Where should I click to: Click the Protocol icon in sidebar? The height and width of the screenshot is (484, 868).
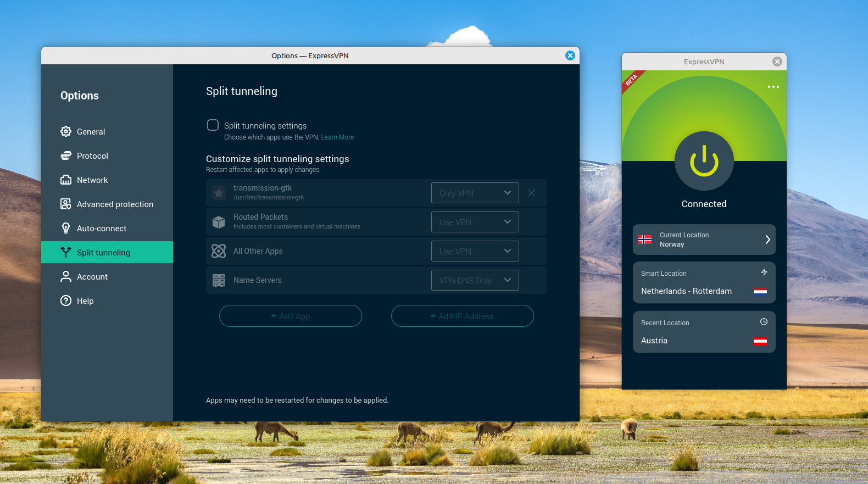(66, 155)
